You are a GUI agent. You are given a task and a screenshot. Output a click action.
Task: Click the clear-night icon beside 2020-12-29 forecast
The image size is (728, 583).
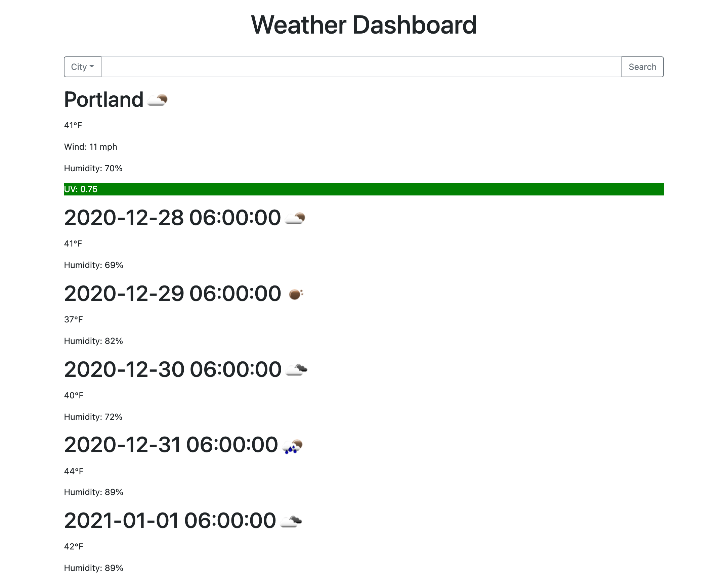pos(296,294)
